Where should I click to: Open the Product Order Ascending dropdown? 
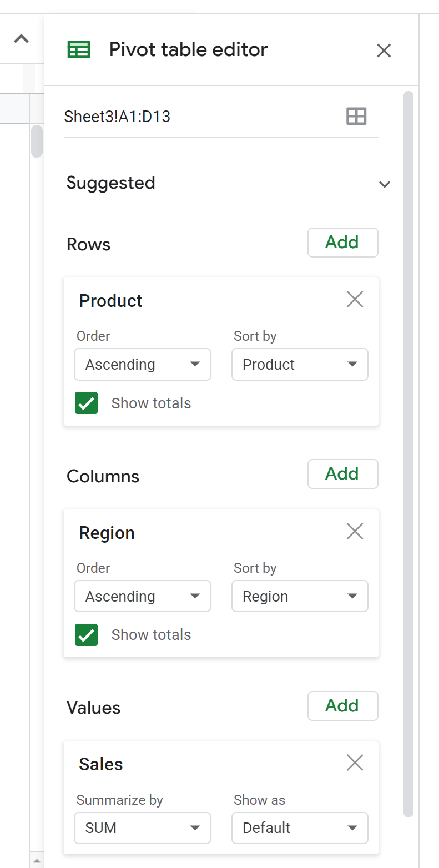pos(143,365)
